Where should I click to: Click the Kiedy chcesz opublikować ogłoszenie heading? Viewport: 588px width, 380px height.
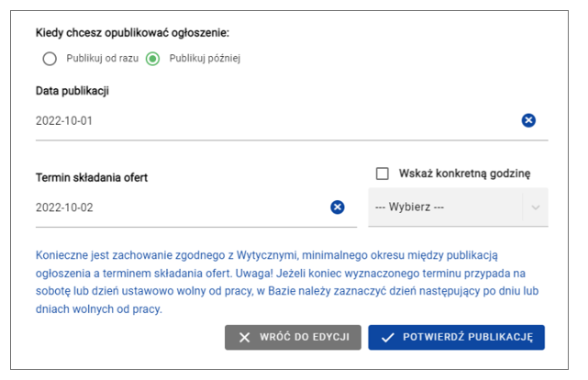(132, 33)
